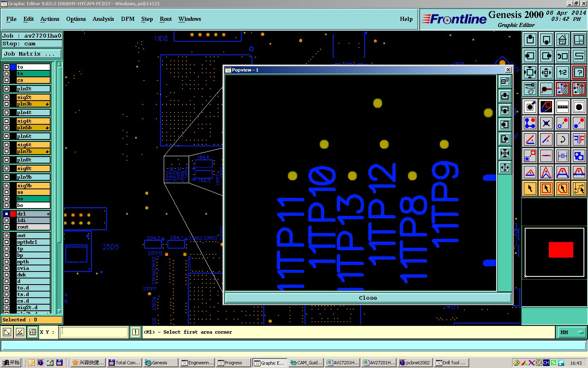This screenshot has height=368, width=588.
Task: Open the Actions menu
Action: pos(50,19)
